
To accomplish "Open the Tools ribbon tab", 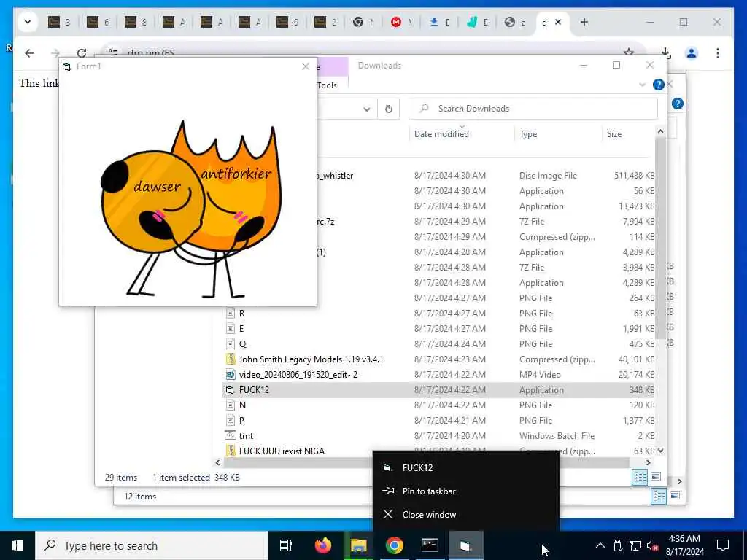I will tap(327, 85).
